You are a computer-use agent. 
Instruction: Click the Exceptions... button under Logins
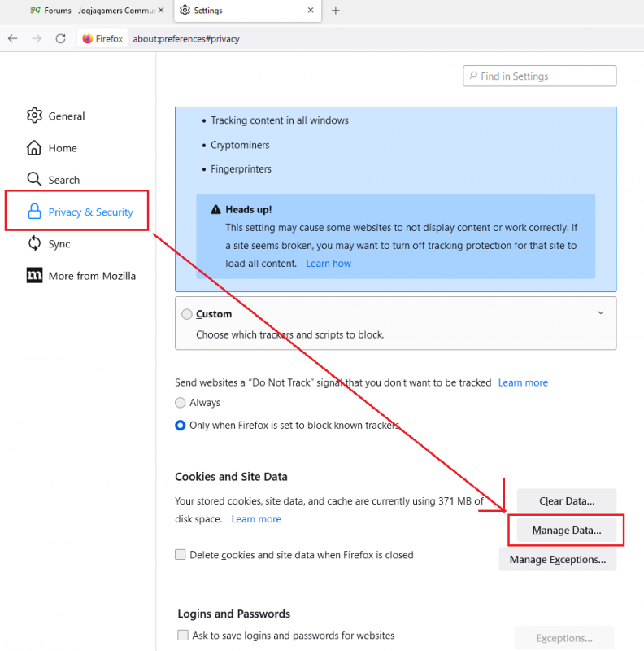[x=564, y=638]
